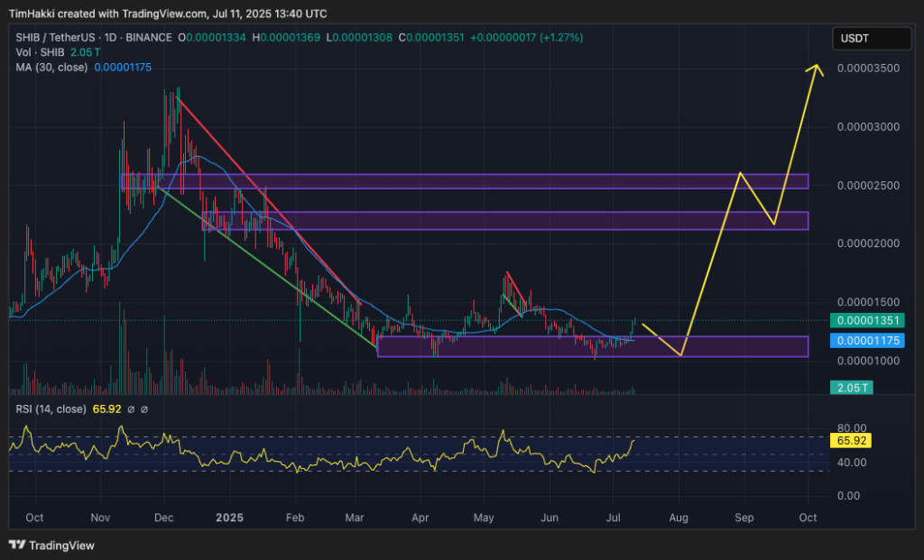Click the green current price label 0.00001351
The image size is (924, 560).
tap(867, 321)
